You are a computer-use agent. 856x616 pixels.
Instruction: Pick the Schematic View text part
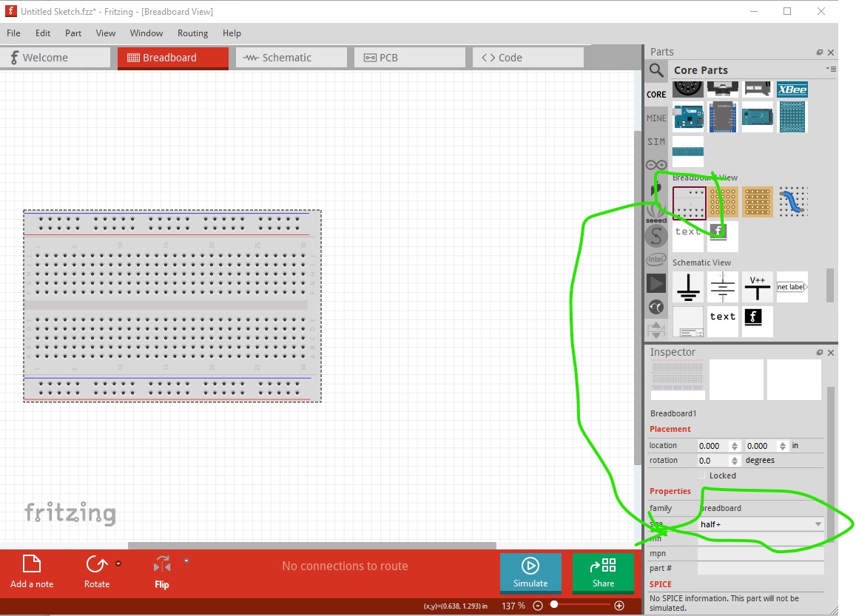tap(723, 322)
